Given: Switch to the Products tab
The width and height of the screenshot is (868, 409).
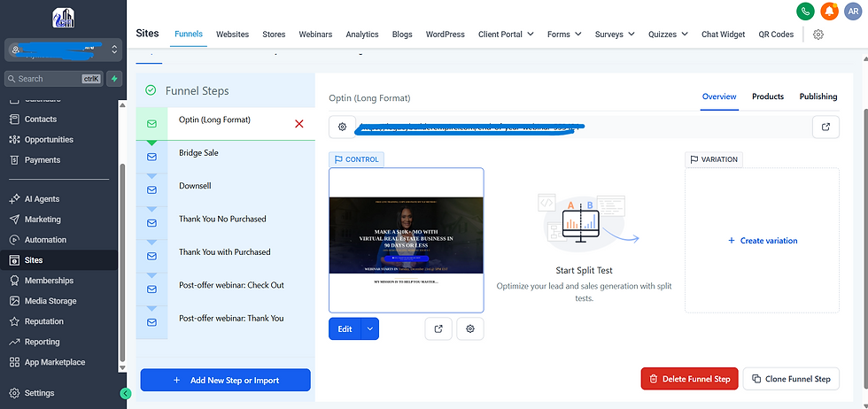Looking at the screenshot, I should [x=768, y=96].
